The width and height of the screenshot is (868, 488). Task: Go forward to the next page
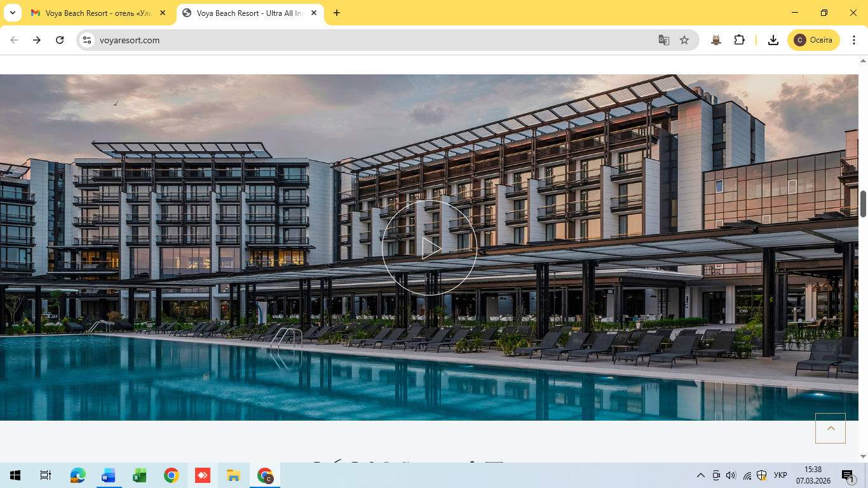point(37,40)
